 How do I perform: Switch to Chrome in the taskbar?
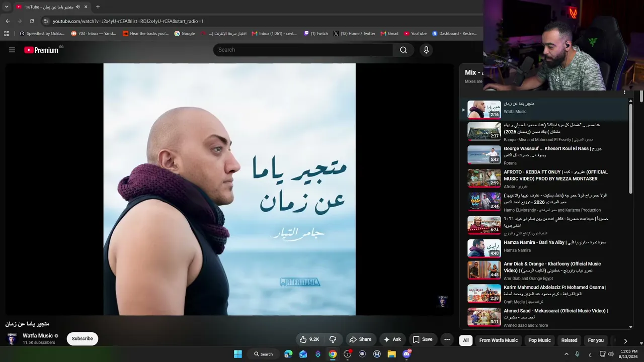point(333,354)
